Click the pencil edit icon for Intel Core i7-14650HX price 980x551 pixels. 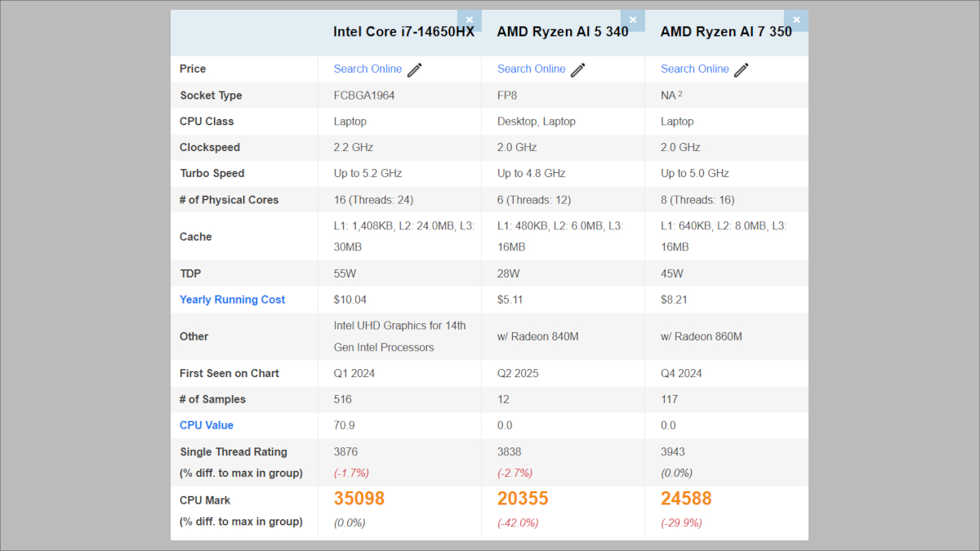point(414,69)
